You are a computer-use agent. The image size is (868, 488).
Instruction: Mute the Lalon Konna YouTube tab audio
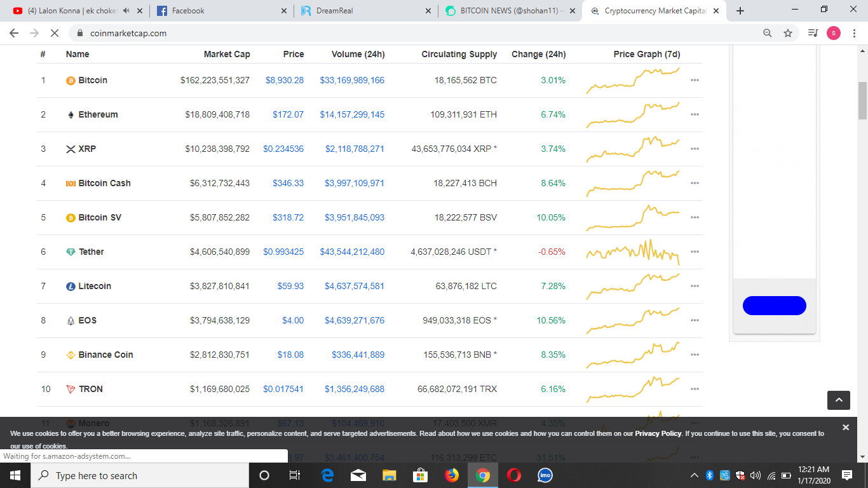click(126, 11)
